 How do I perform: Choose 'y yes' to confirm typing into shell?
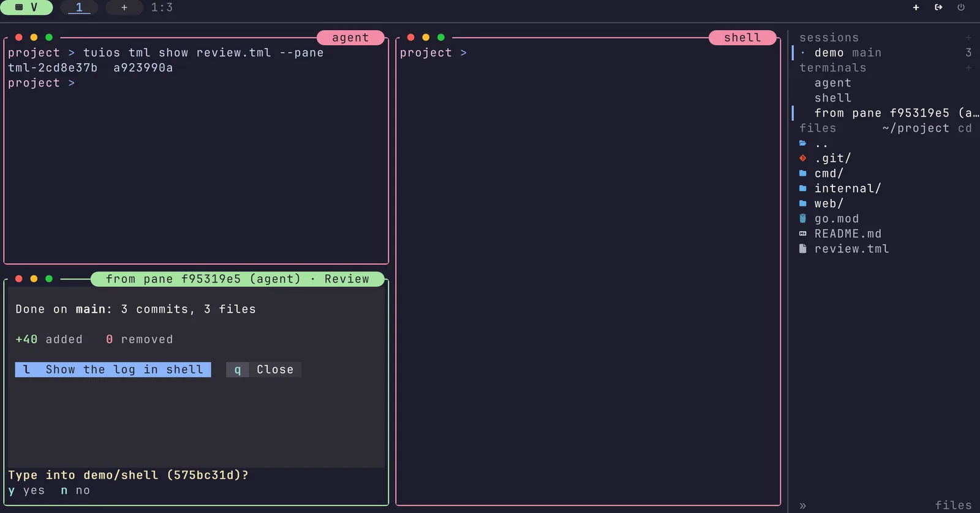[x=26, y=490]
